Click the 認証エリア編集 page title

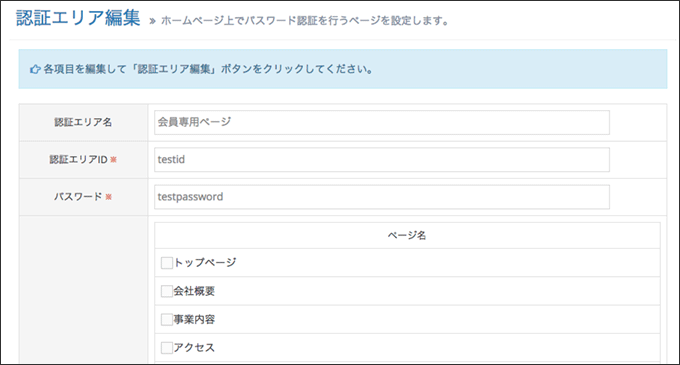tap(78, 18)
